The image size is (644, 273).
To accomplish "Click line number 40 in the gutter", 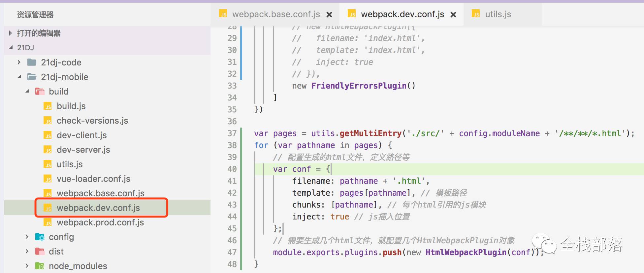I will (232, 169).
